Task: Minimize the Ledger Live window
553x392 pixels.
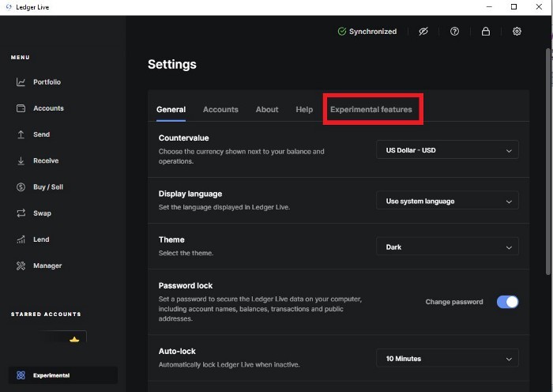Action: (489, 6)
